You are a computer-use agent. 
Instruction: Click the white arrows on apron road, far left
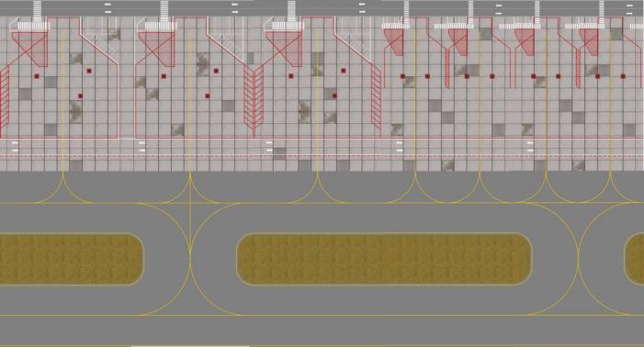(16, 147)
